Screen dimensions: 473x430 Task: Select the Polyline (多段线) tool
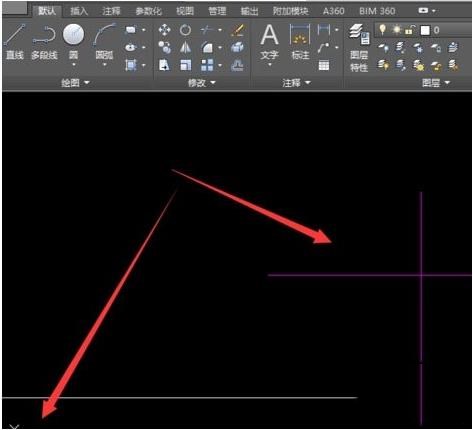44,42
